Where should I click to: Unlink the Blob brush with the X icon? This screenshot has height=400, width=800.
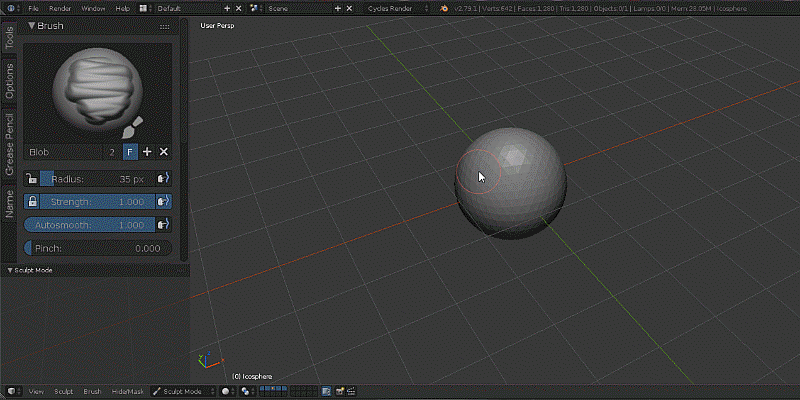[x=164, y=151]
